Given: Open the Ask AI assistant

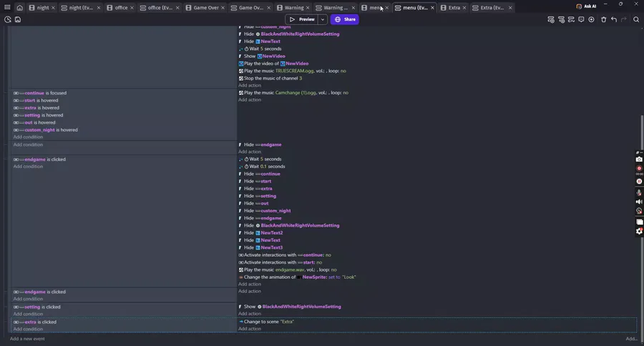Looking at the screenshot, I should [586, 6].
